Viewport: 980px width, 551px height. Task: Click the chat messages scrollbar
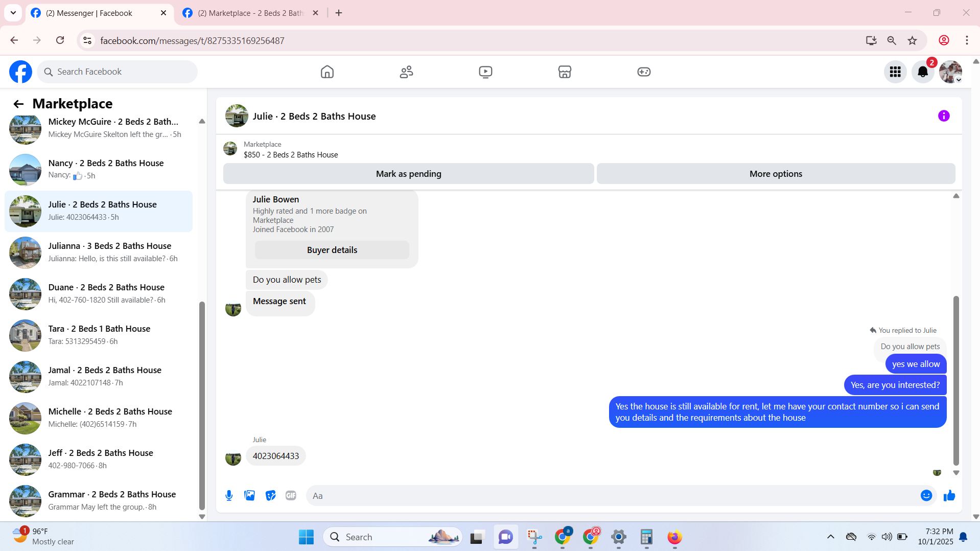956,380
